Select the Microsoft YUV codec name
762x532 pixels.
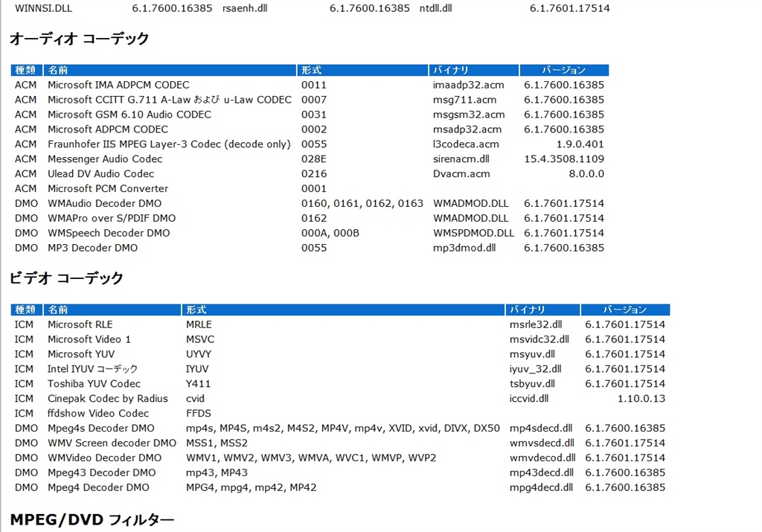tap(81, 354)
